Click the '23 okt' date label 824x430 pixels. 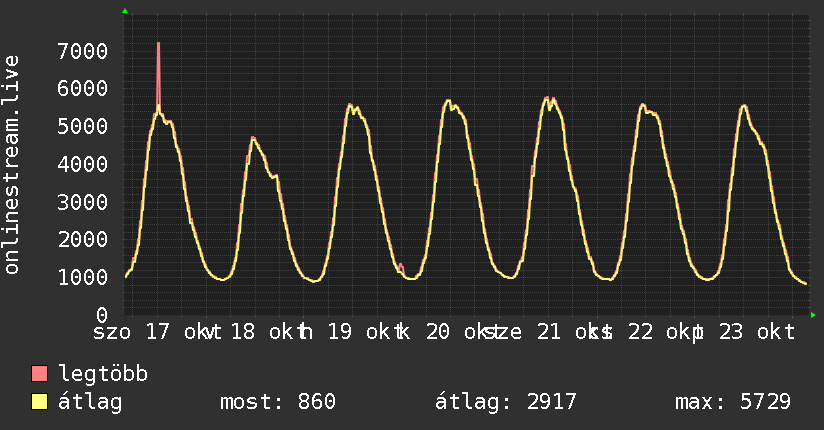(756, 332)
